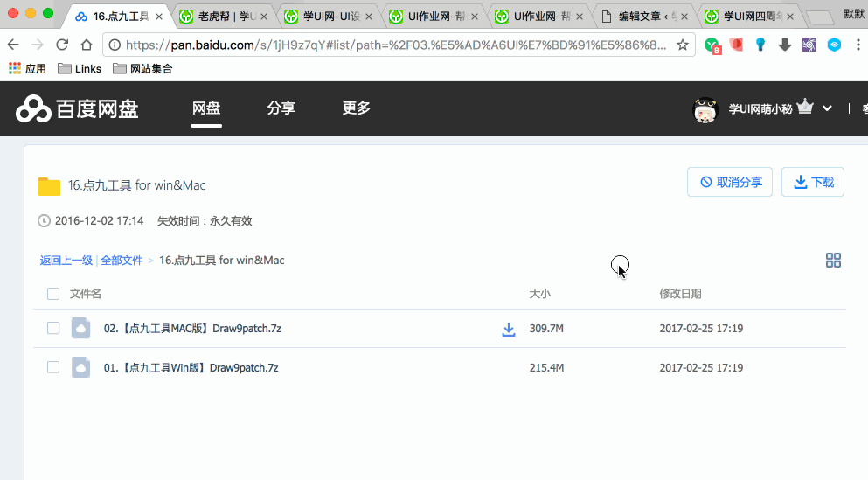The height and width of the screenshot is (480, 868).
Task: Bookmark page with the star icon
Action: coord(683,45)
